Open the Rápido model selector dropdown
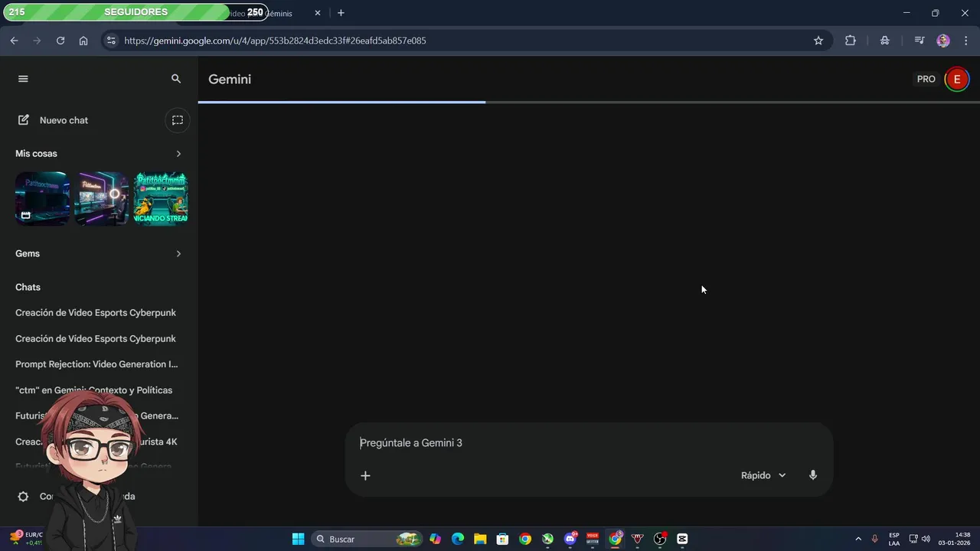 click(x=763, y=475)
